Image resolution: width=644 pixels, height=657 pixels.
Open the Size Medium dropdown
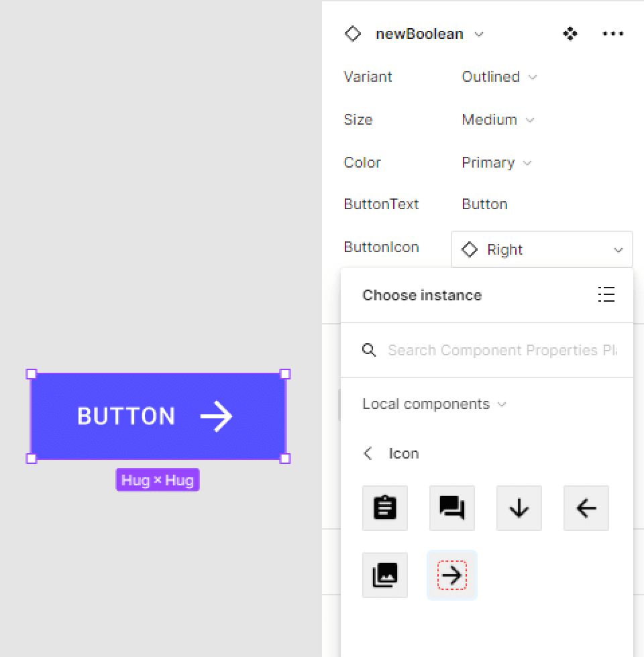pos(498,120)
